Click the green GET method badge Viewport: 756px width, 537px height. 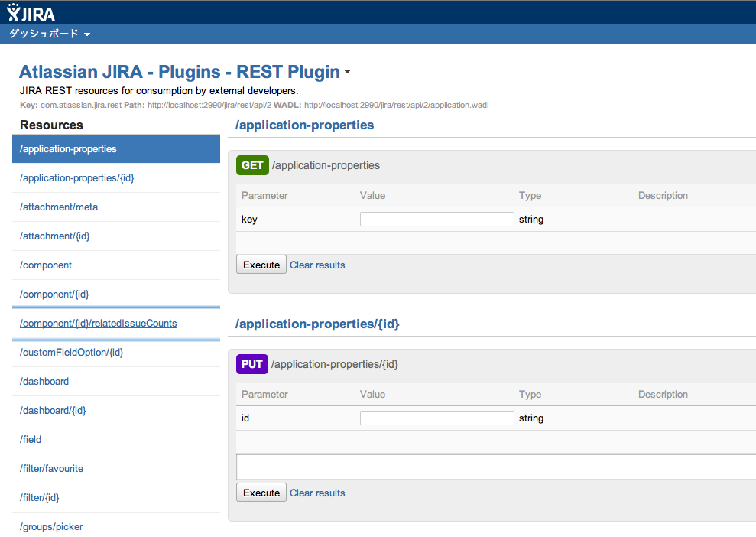[252, 165]
